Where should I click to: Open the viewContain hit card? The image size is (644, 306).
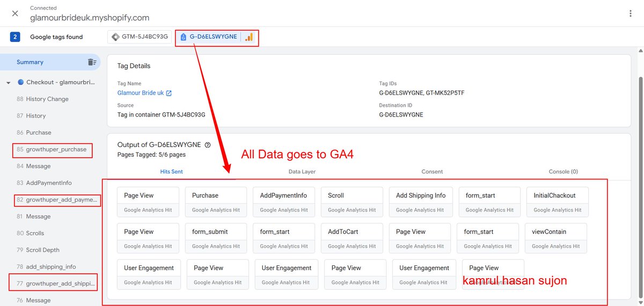[x=556, y=238]
